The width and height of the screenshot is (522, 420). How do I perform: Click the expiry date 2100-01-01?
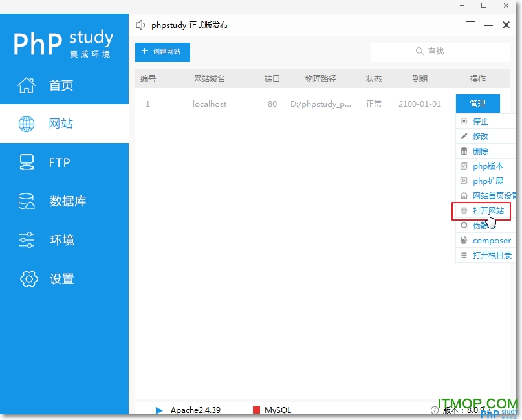coord(419,104)
